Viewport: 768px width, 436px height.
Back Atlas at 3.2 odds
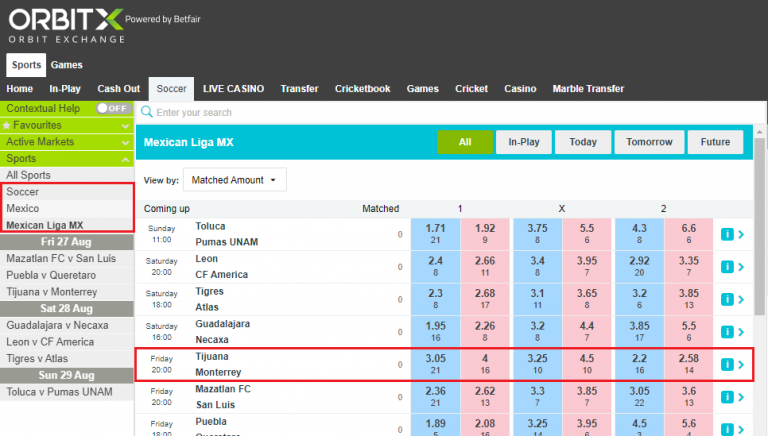point(639,299)
